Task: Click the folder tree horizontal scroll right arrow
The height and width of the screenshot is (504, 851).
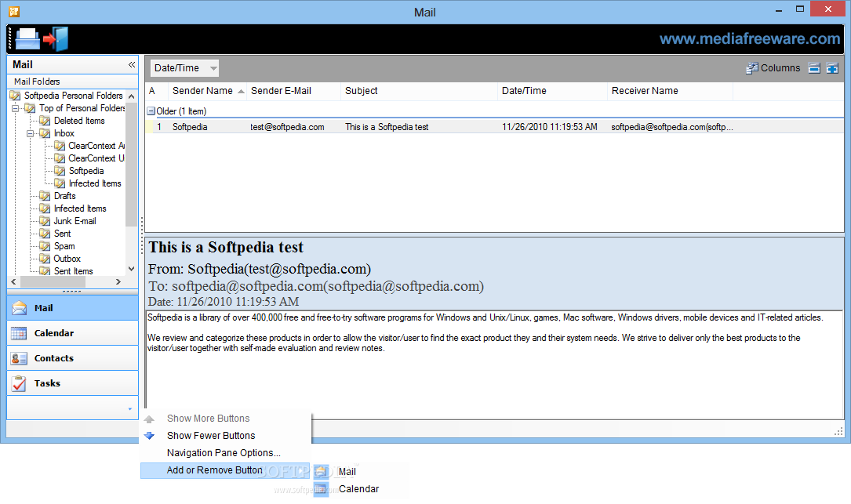Action: tap(118, 282)
